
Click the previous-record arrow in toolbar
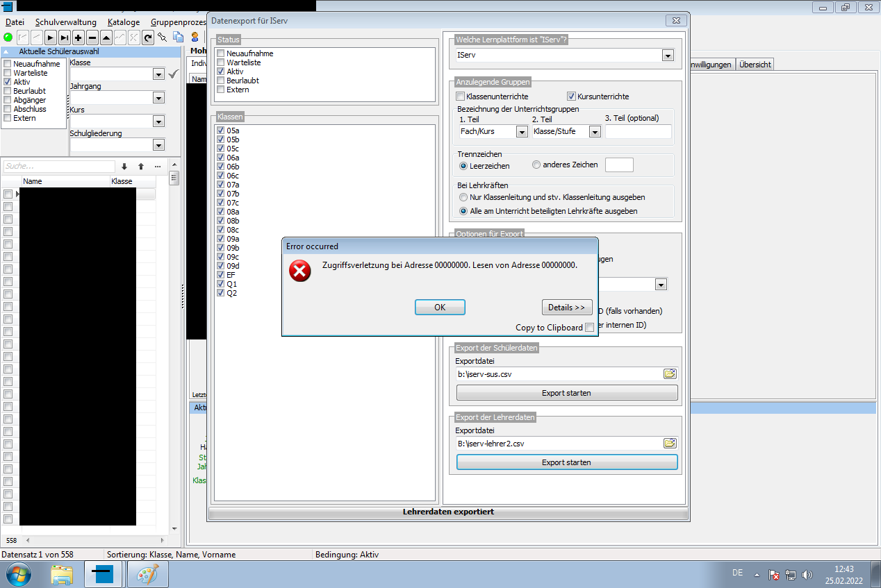(x=36, y=37)
